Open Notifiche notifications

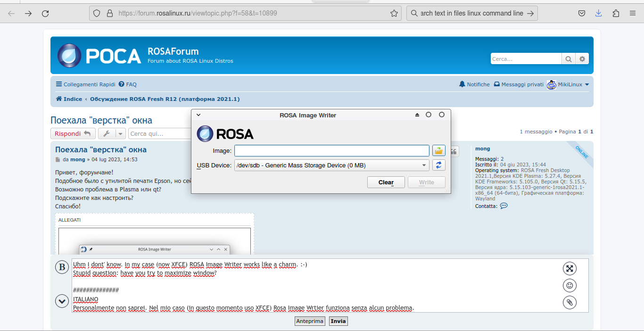[x=474, y=84]
